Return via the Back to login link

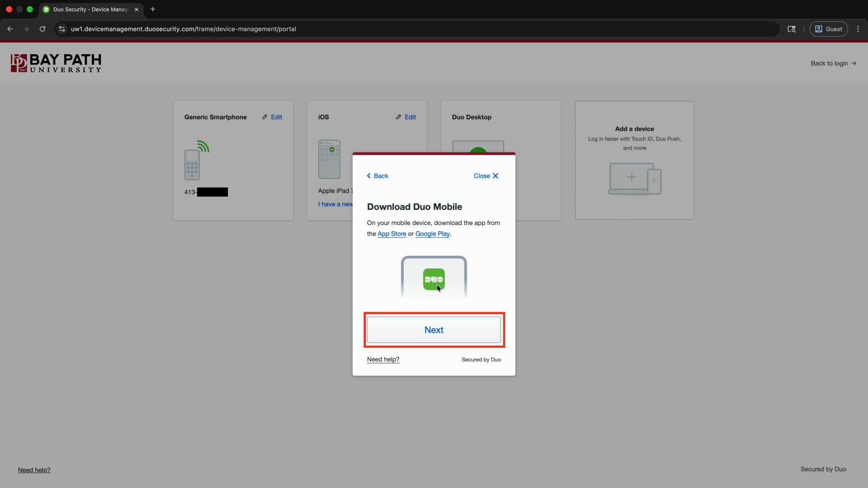pos(833,63)
